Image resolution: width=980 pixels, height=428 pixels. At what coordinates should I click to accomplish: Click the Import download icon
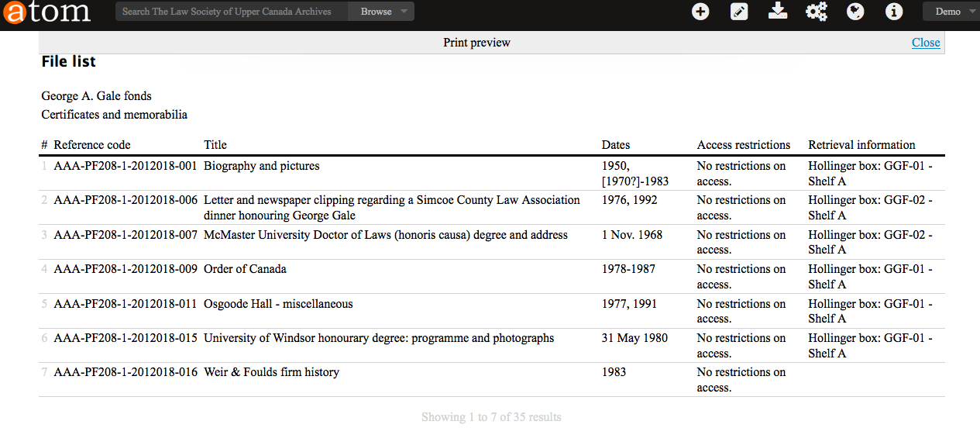pyautogui.click(x=778, y=12)
